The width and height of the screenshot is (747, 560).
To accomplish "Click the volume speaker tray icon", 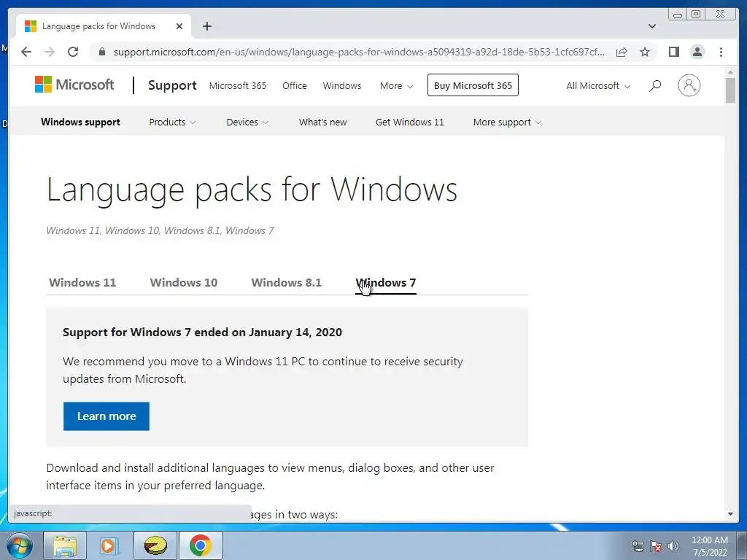I will [673, 546].
